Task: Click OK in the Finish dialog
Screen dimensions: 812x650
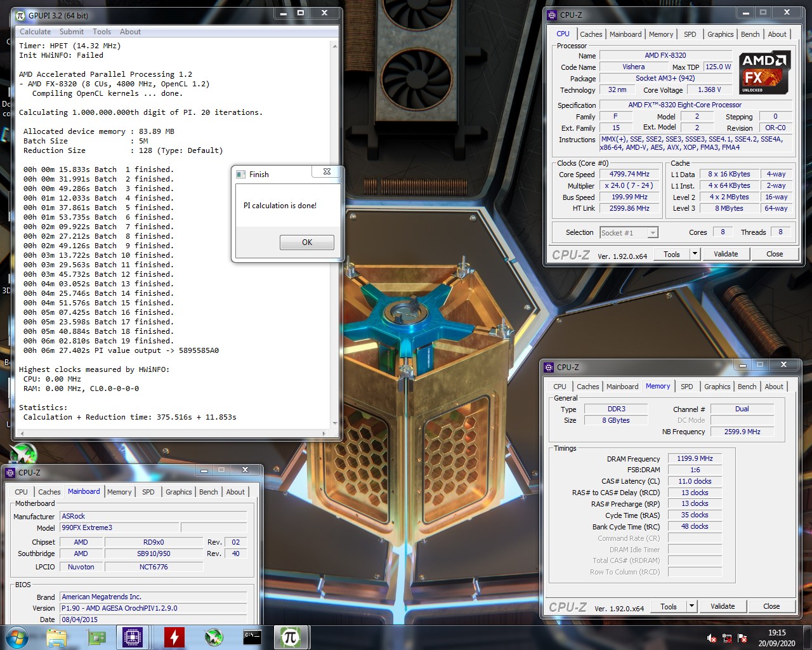Action: (307, 242)
